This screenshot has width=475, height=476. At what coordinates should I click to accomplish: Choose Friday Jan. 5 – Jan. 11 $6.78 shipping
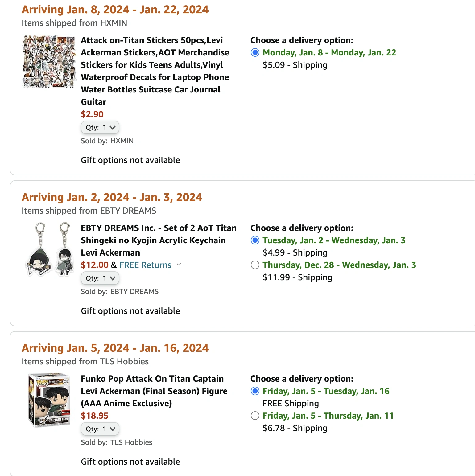(x=255, y=416)
